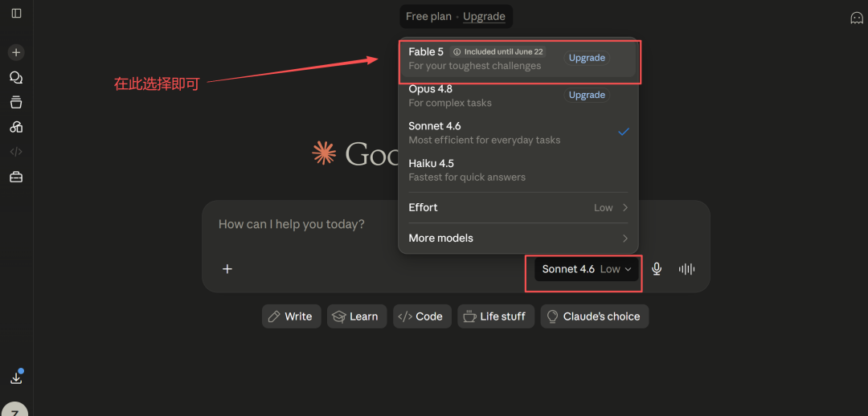Click the Upgrade link beside Free plan
868x416 pixels.
[x=484, y=17]
